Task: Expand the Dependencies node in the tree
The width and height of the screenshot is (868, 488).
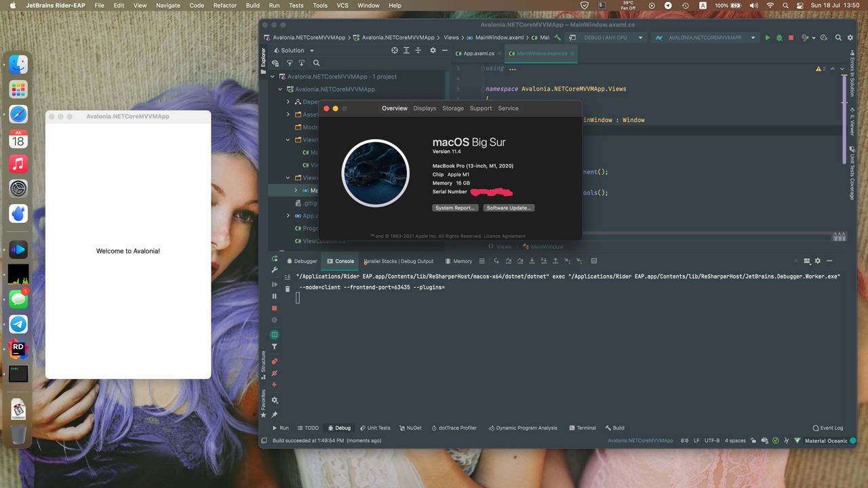Action: tap(288, 102)
